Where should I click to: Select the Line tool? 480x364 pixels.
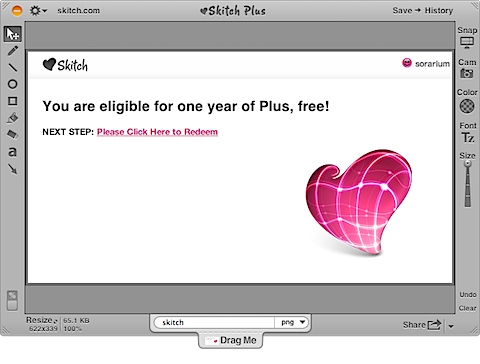coord(13,67)
